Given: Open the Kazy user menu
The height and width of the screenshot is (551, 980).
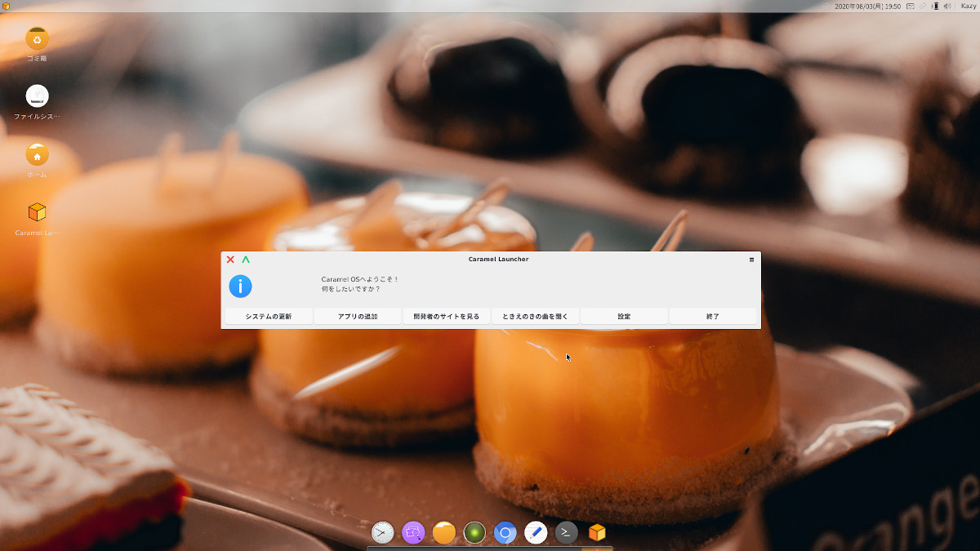Looking at the screenshot, I should click(x=968, y=6).
